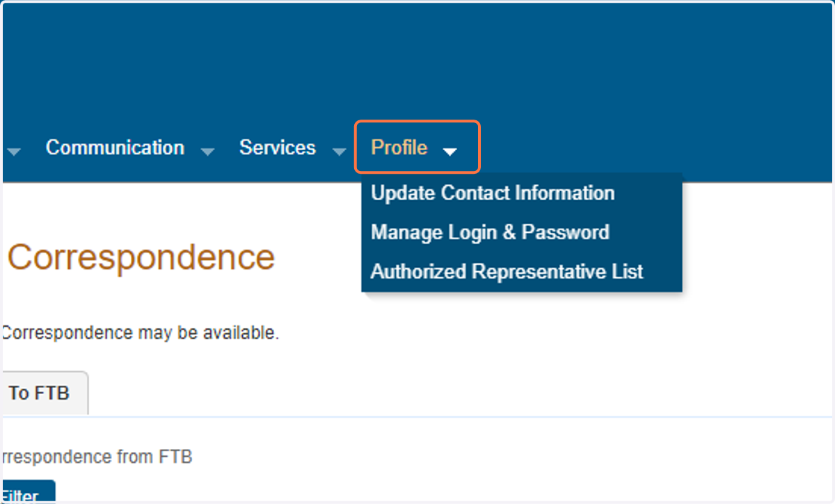The width and height of the screenshot is (835, 504).
Task: Click the white arrow beside Profile
Action: click(450, 151)
